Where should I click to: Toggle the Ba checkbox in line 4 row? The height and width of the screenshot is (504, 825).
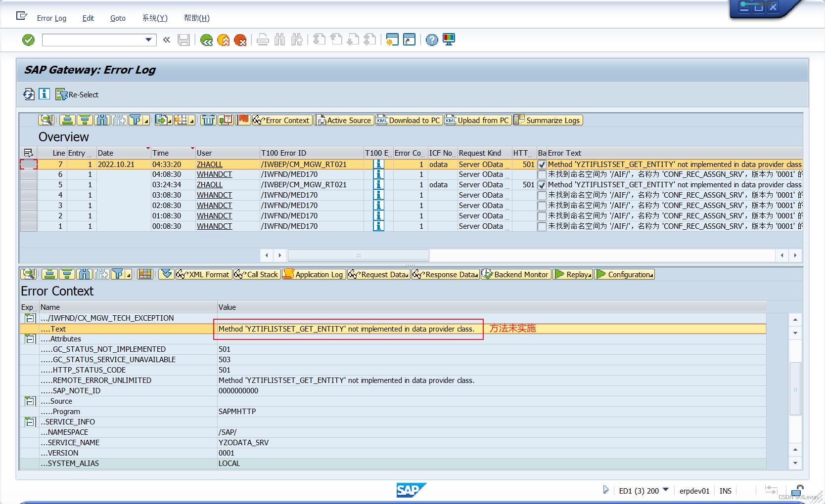tap(542, 195)
